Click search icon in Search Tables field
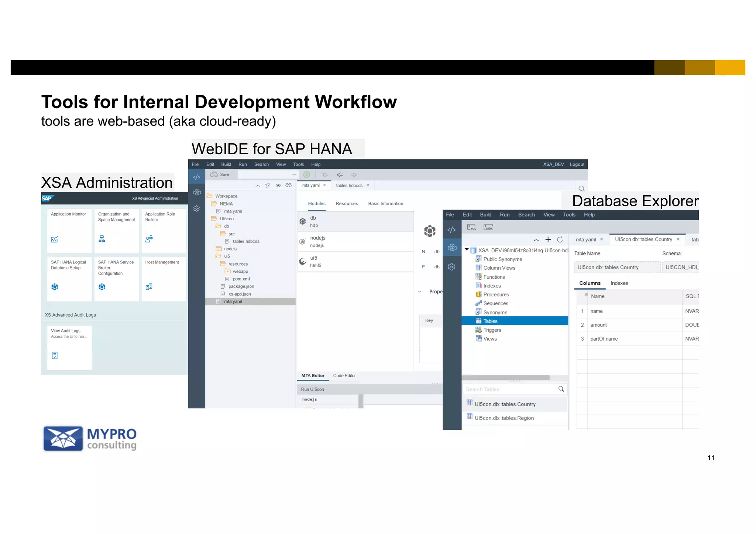The image size is (756, 534). [561, 389]
